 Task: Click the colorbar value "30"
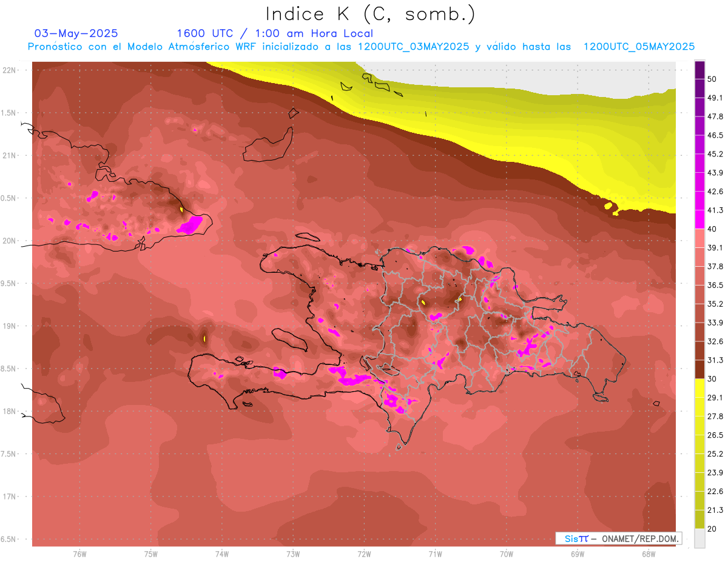[712, 379]
